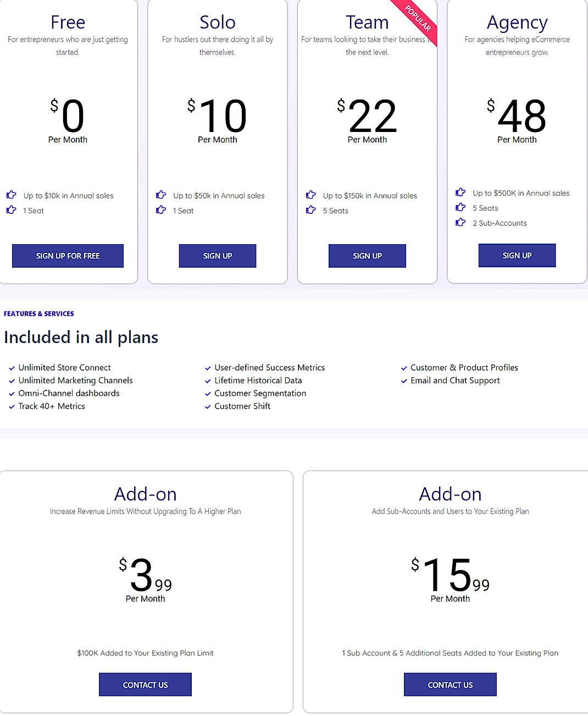Click the checkmark icon next to Unlimited Store Connect
Image resolution: width=588 pixels, height=716 pixels.
(12, 368)
